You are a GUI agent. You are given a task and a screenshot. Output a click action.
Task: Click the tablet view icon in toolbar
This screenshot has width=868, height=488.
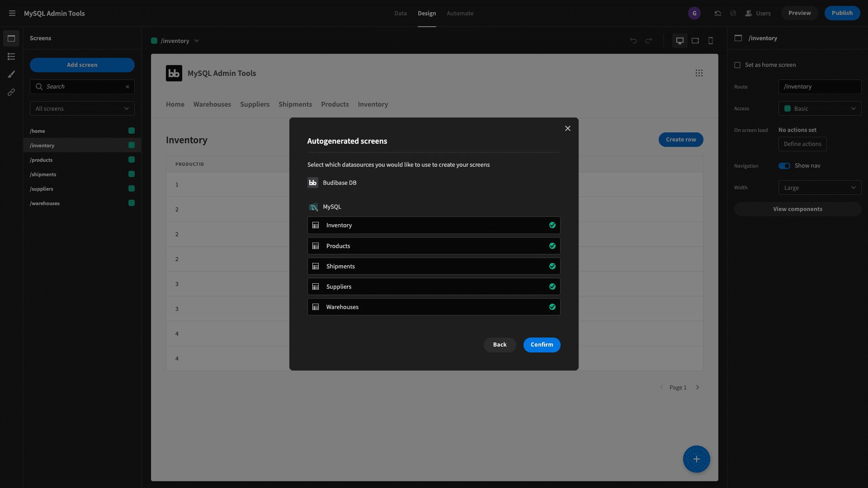(695, 41)
